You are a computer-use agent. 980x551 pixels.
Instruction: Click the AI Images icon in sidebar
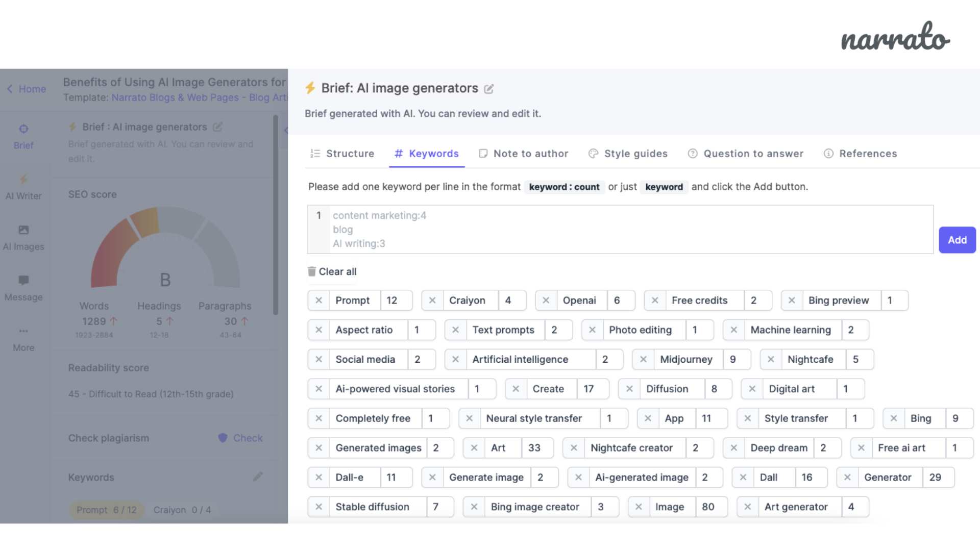tap(23, 230)
